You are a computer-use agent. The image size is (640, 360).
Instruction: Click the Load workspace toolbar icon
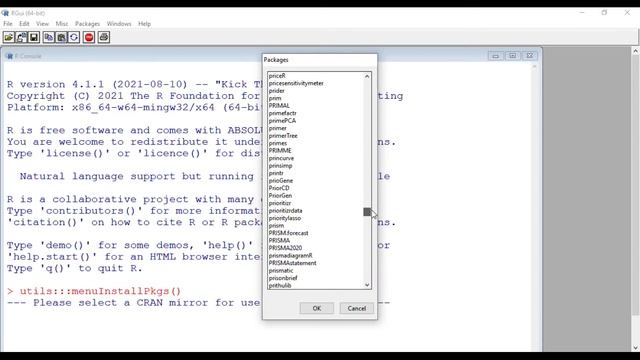coord(21,38)
